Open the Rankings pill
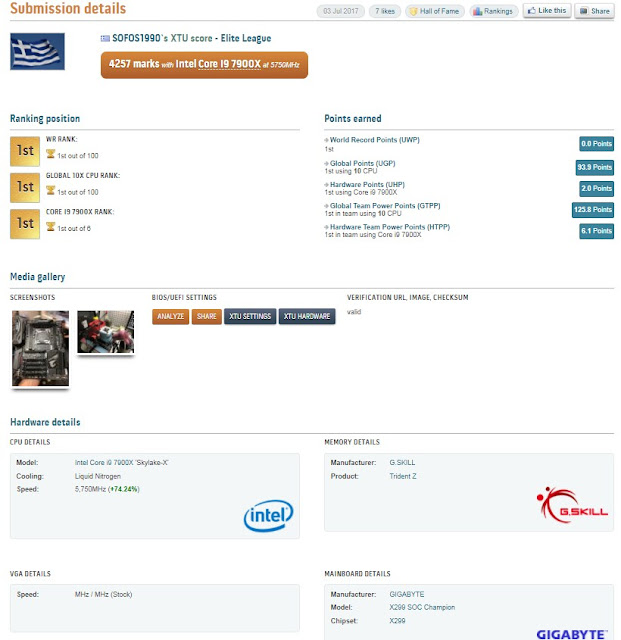This screenshot has width=621, height=640. tap(493, 11)
